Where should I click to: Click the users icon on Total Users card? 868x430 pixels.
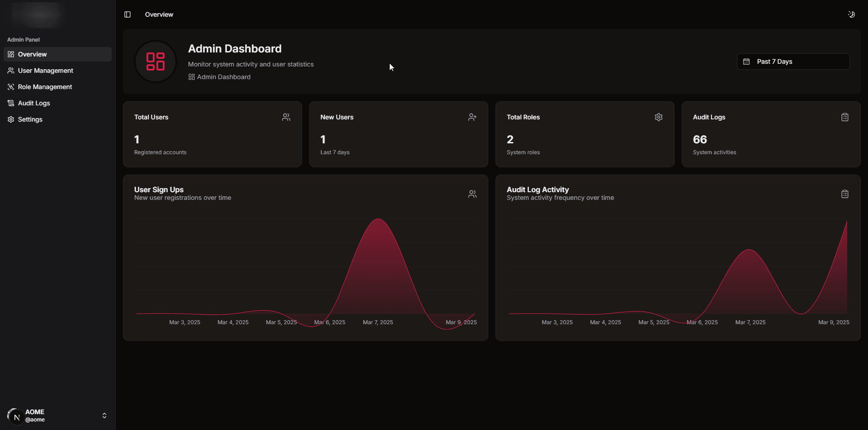coord(286,117)
